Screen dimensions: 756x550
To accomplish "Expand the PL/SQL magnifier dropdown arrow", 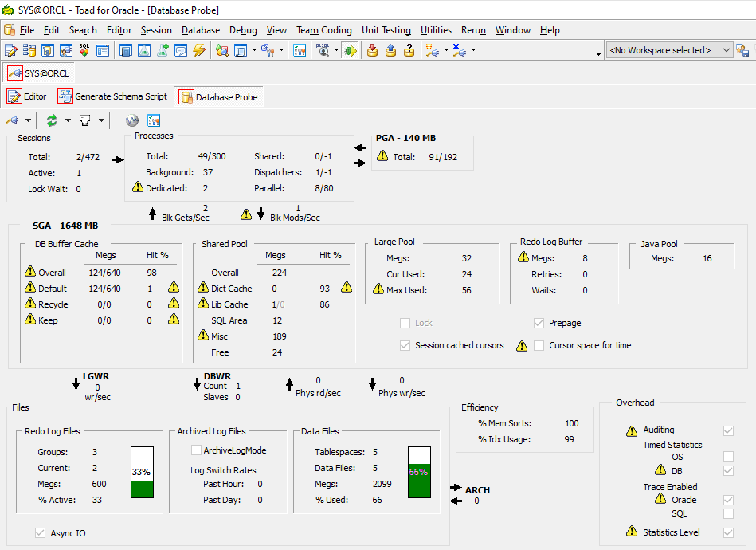I will point(336,50).
